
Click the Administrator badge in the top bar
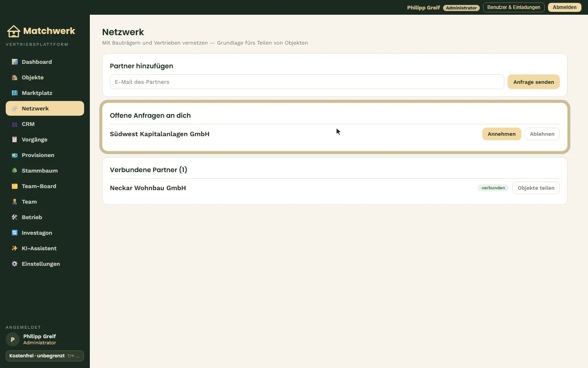pyautogui.click(x=461, y=8)
